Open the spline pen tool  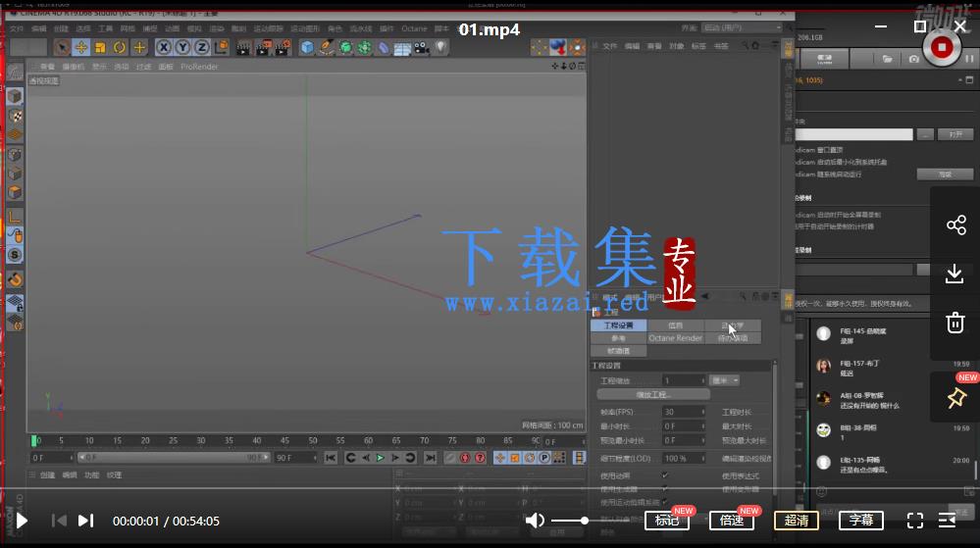[x=327, y=47]
